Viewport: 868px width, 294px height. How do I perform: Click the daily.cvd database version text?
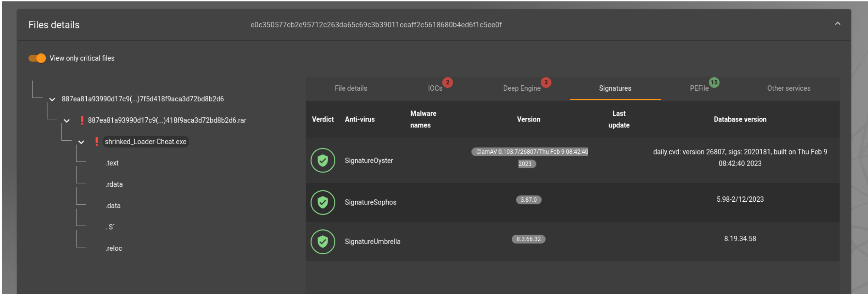(740, 158)
